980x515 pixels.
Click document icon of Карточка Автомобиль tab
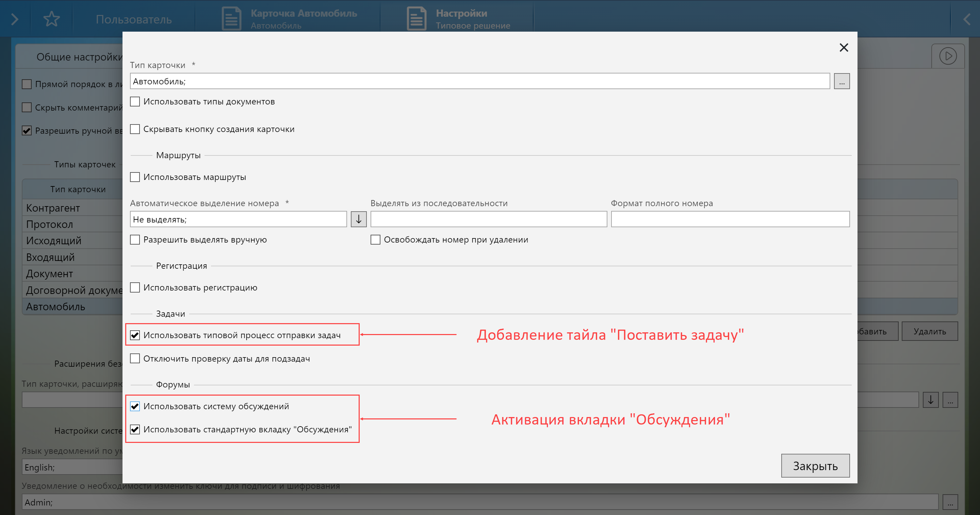(231, 19)
